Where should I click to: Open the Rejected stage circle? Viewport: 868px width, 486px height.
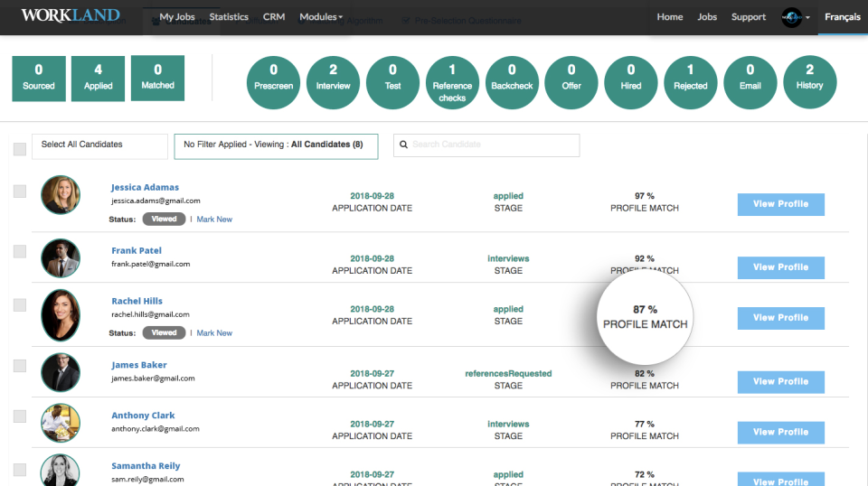[x=690, y=82]
